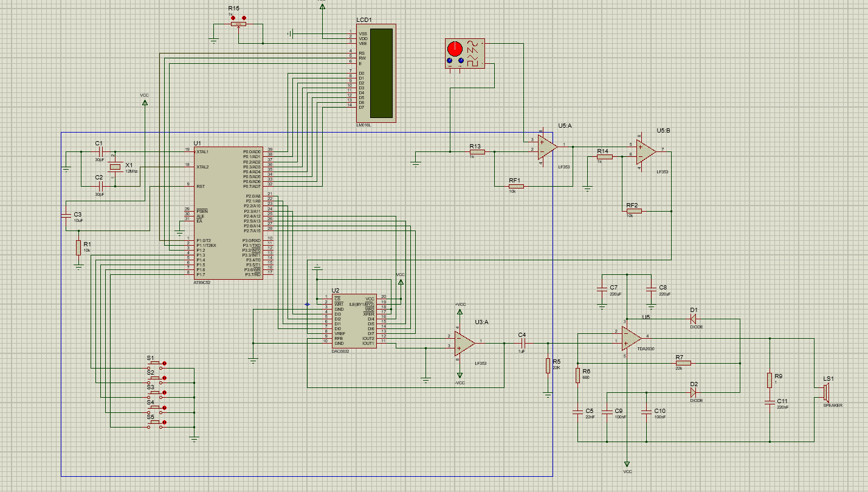The height and width of the screenshot is (492, 868).
Task: Toggle the red latch dot of switch S1
Action: (164, 364)
